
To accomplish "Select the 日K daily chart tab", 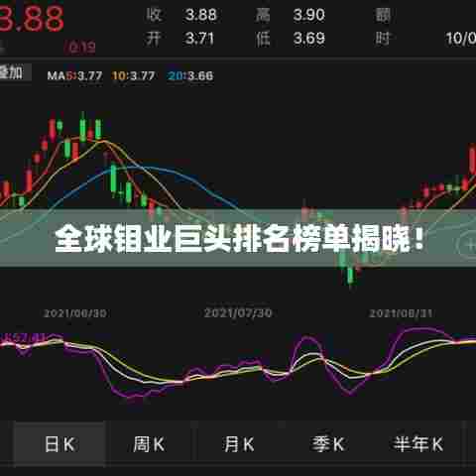I will coord(59,444).
